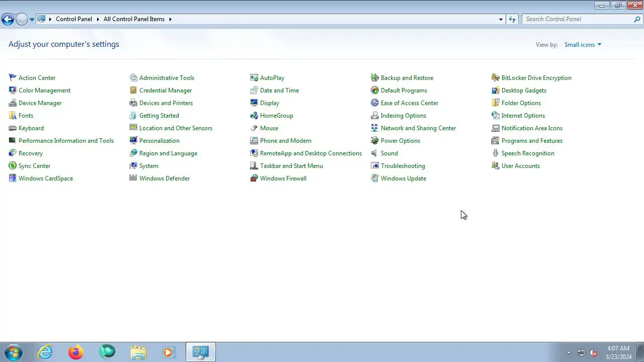Click the Action Center flag icon
The height and width of the screenshot is (362, 644).
(x=13, y=77)
